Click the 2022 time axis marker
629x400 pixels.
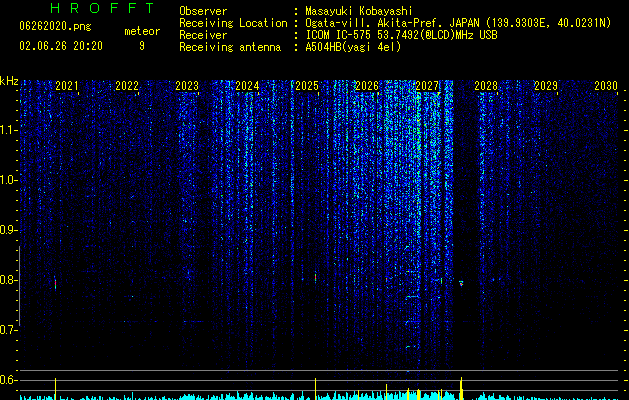coord(127,86)
